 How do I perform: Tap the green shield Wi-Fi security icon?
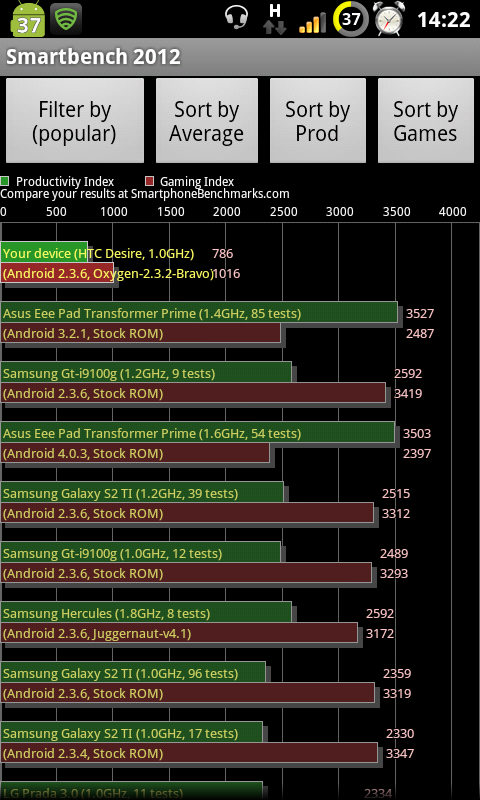(x=66, y=19)
